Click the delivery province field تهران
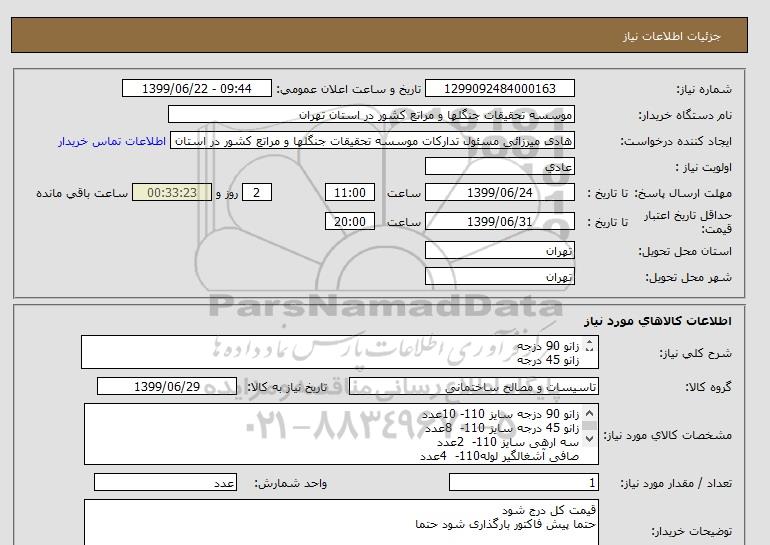This screenshot has height=545, width=770. click(499, 250)
